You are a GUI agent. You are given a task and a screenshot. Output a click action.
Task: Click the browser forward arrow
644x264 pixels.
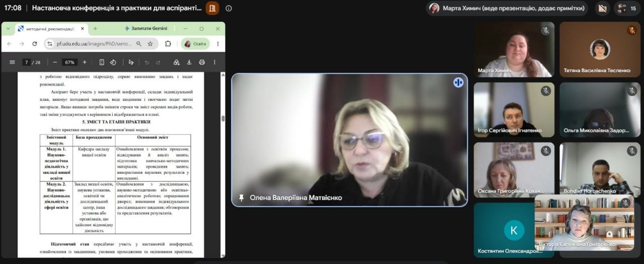click(22, 44)
